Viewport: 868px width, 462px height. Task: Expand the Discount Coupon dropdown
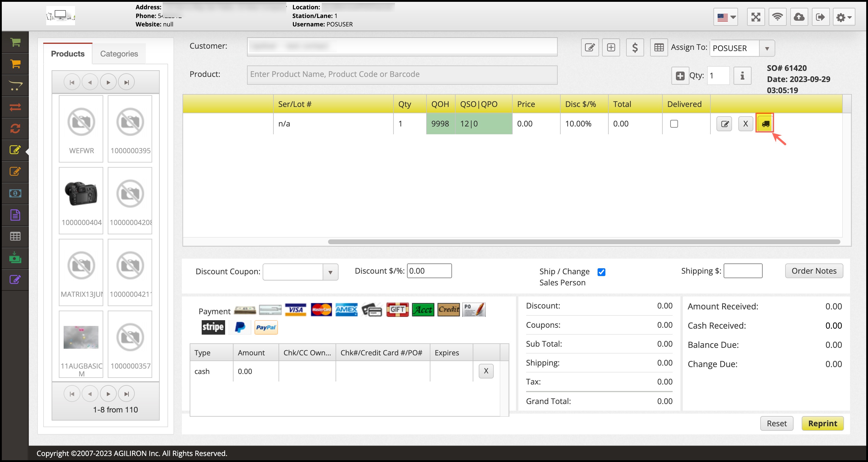(330, 272)
